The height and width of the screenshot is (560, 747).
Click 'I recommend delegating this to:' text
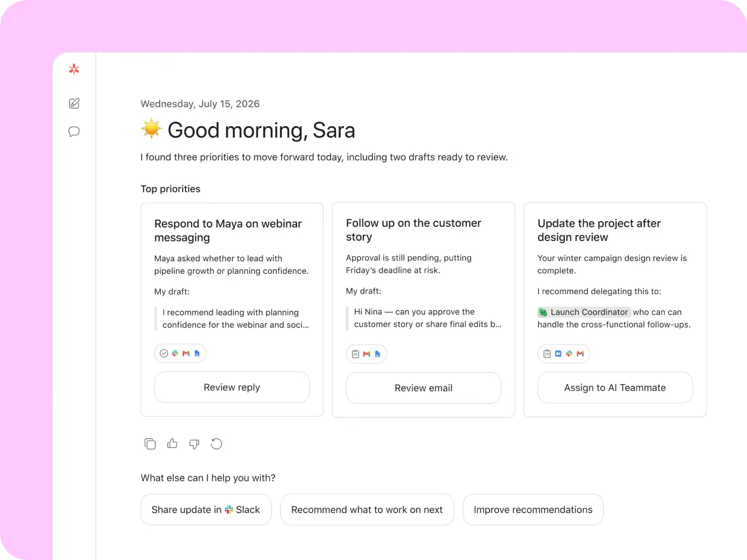click(x=599, y=291)
